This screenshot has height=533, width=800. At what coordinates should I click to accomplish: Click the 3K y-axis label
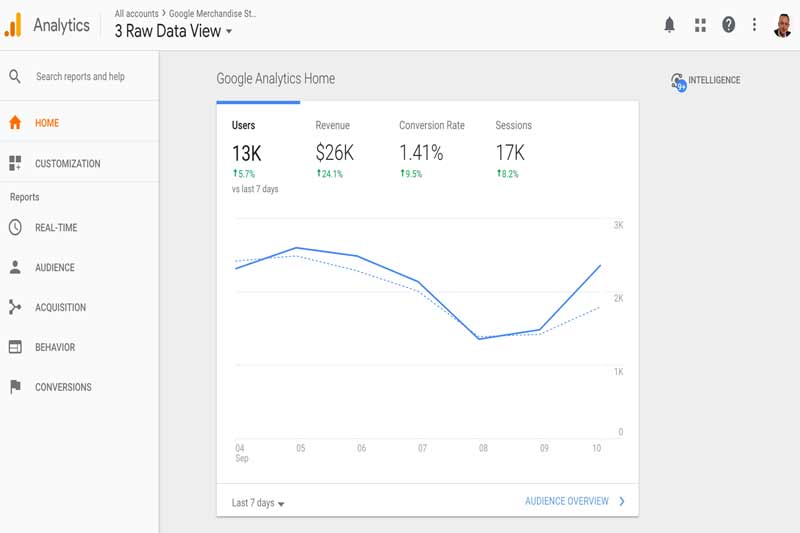click(618, 225)
